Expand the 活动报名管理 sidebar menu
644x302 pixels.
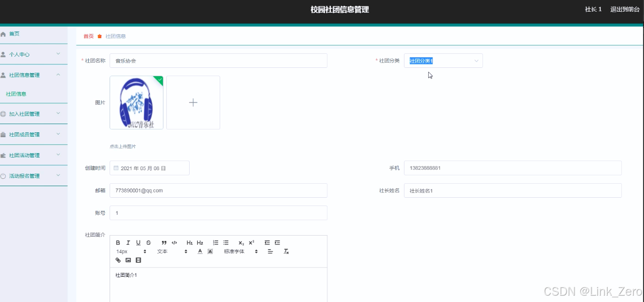coord(33,176)
